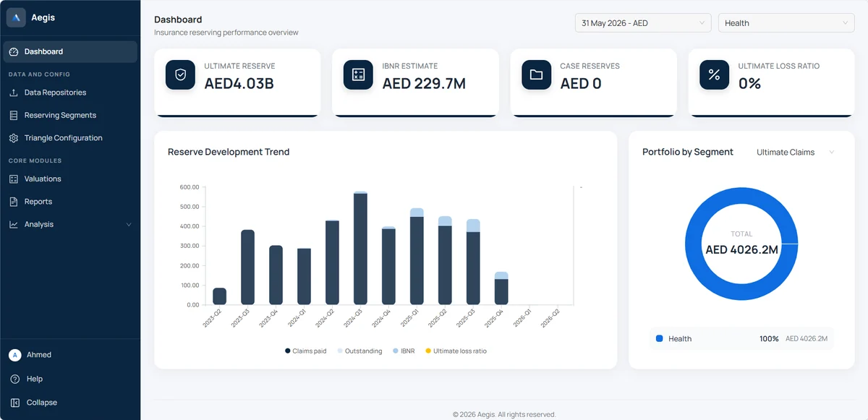The image size is (868, 420).
Task: Click the Dashboard gauge icon in sidebar
Action: click(x=14, y=52)
